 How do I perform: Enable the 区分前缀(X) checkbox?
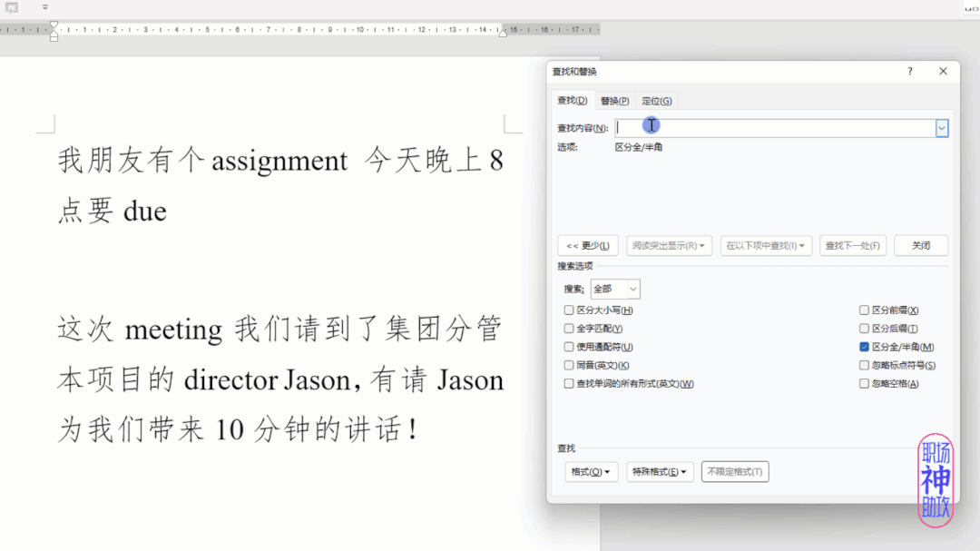click(x=864, y=310)
